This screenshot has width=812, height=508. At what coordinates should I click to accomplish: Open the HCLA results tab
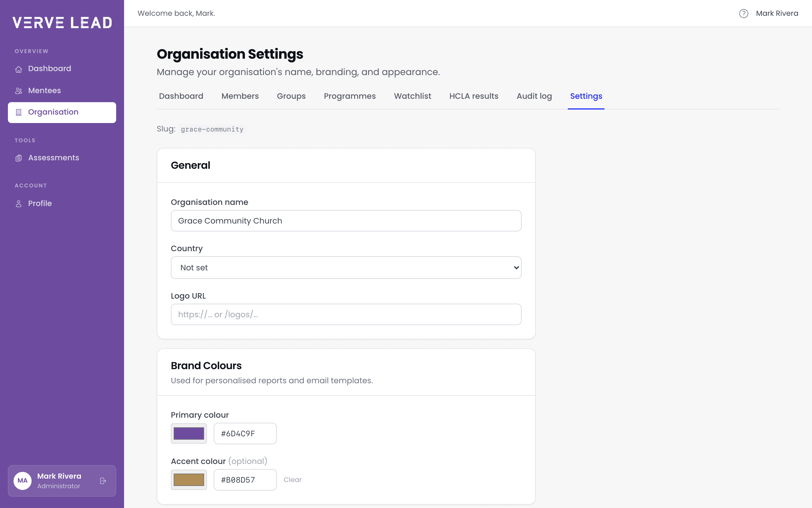point(474,96)
